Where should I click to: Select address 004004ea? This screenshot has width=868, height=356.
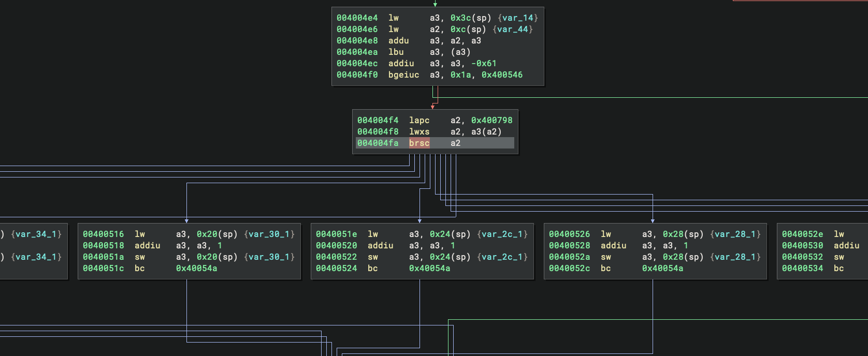click(357, 52)
